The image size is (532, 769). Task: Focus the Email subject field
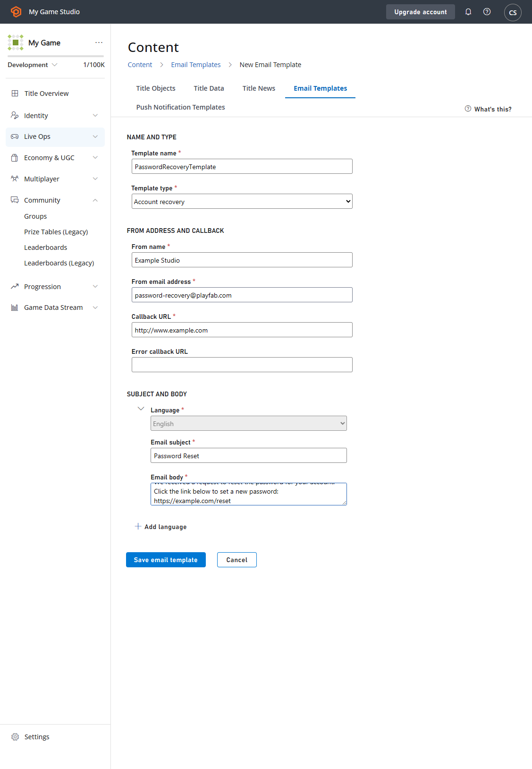tap(249, 455)
